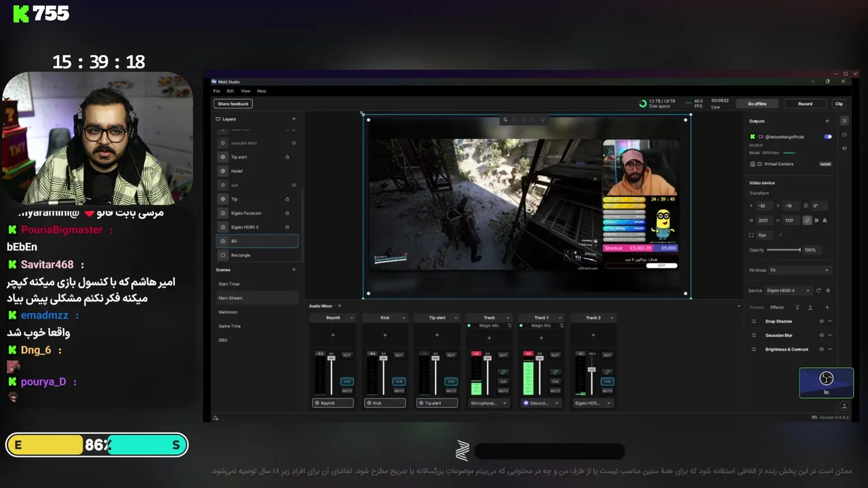Expand the Track 2 header dropdown

pyautogui.click(x=612, y=317)
